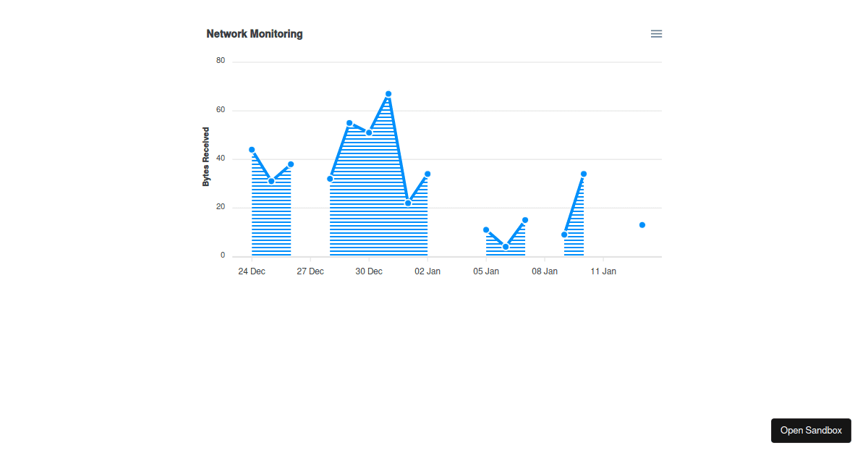Click the Network Monitoring chart title
The width and height of the screenshot is (868, 456).
tap(255, 34)
